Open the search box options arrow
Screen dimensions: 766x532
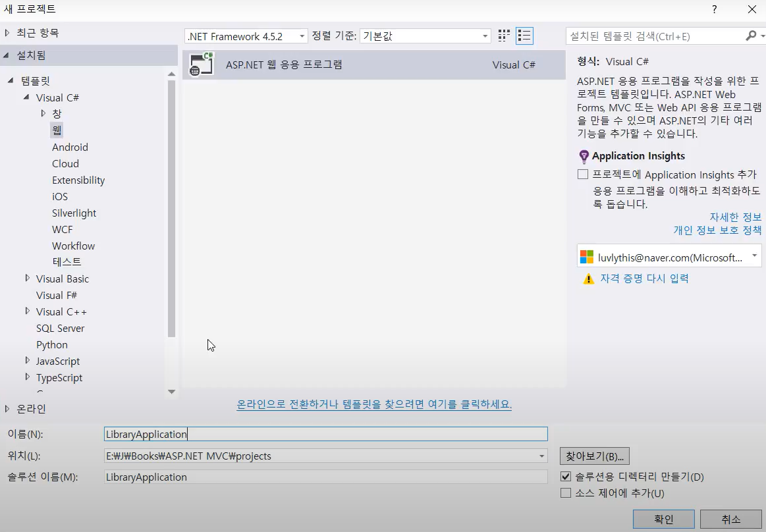point(762,35)
